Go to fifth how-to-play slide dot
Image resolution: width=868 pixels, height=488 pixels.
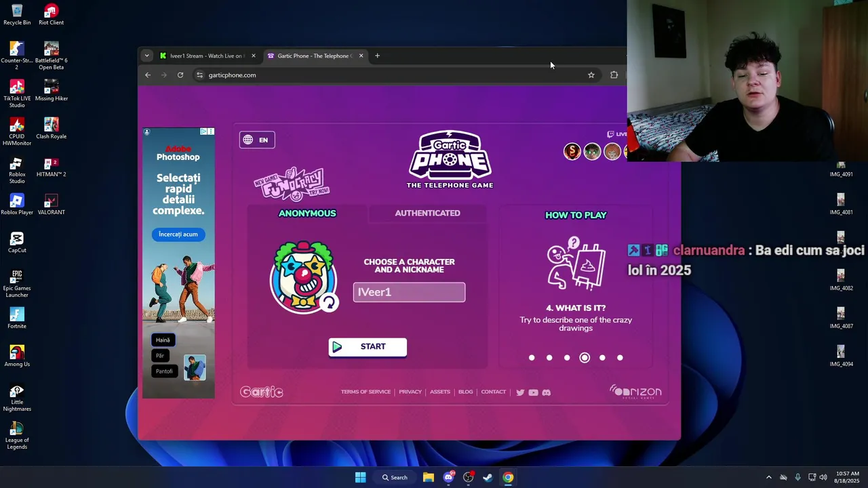[602, 358]
